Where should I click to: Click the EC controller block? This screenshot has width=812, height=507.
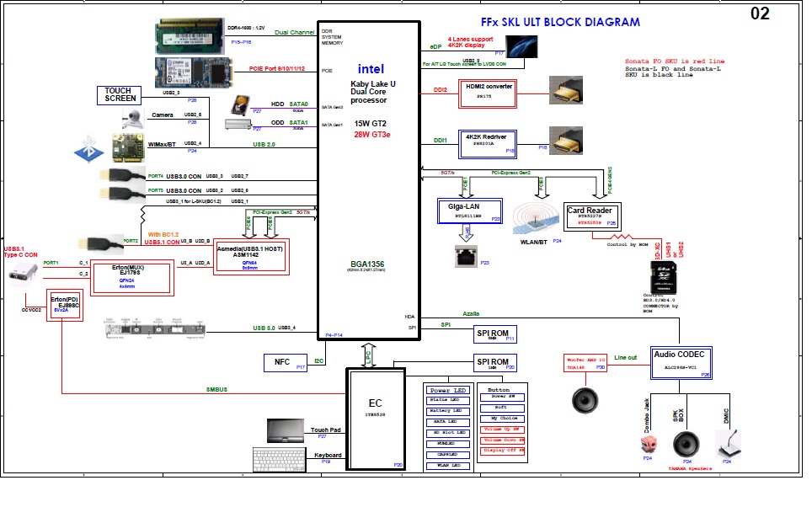pos(376,419)
